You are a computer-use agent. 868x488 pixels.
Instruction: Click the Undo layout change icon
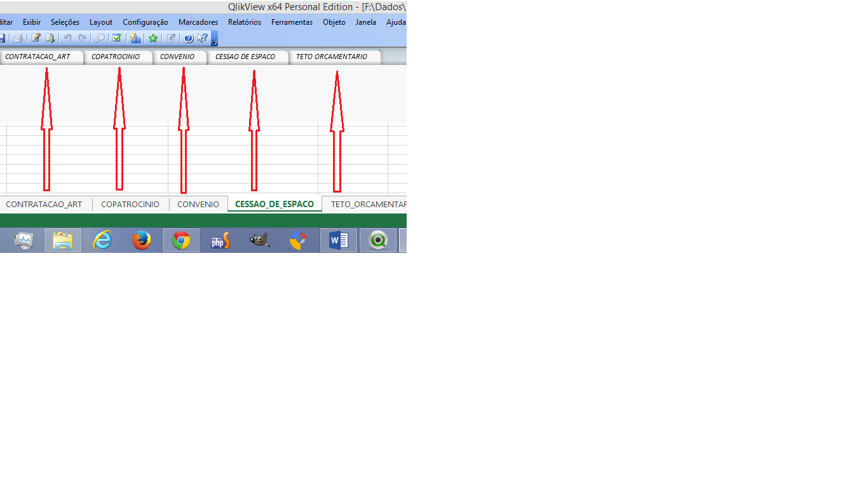point(67,38)
